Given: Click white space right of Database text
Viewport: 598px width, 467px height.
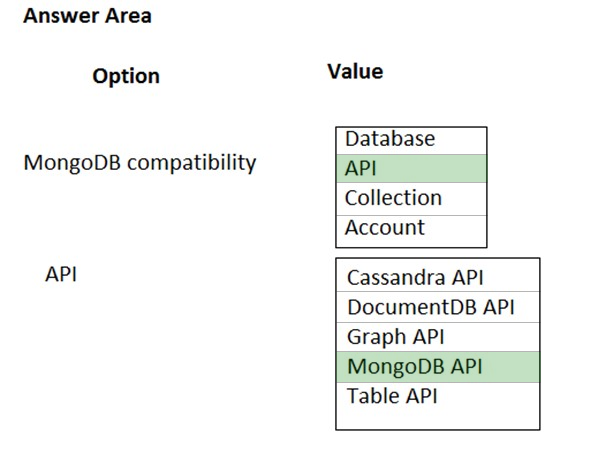Looking at the screenshot, I should click(461, 140).
